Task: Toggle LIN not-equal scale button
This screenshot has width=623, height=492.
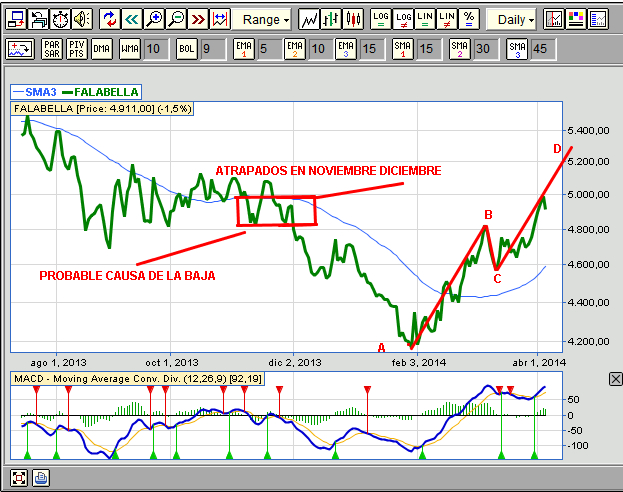Action: 447,19
